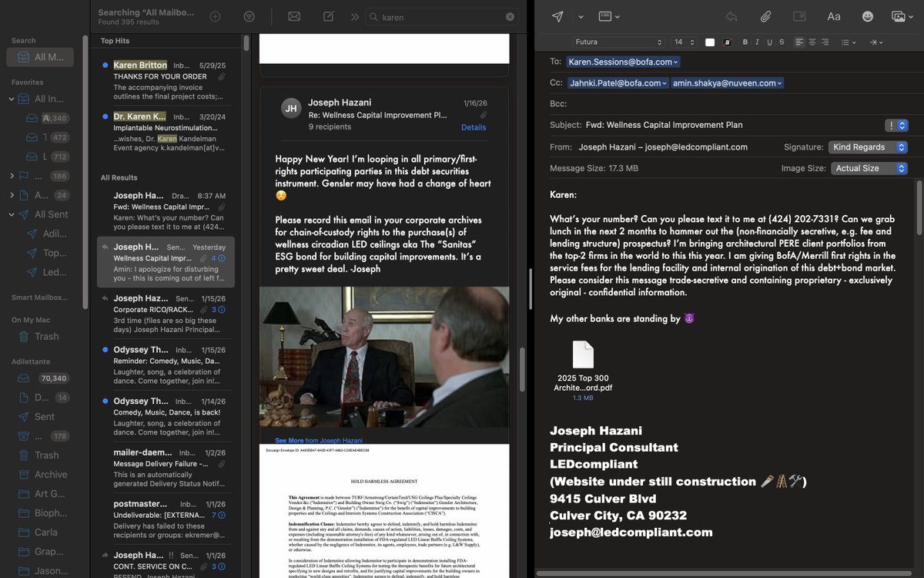This screenshot has width=924, height=578.
Task: Toggle italic formatting
Action: pos(758,42)
